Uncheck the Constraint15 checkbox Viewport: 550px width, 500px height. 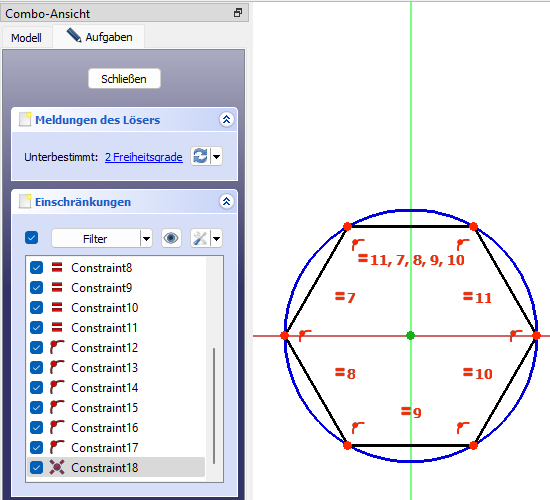36,408
